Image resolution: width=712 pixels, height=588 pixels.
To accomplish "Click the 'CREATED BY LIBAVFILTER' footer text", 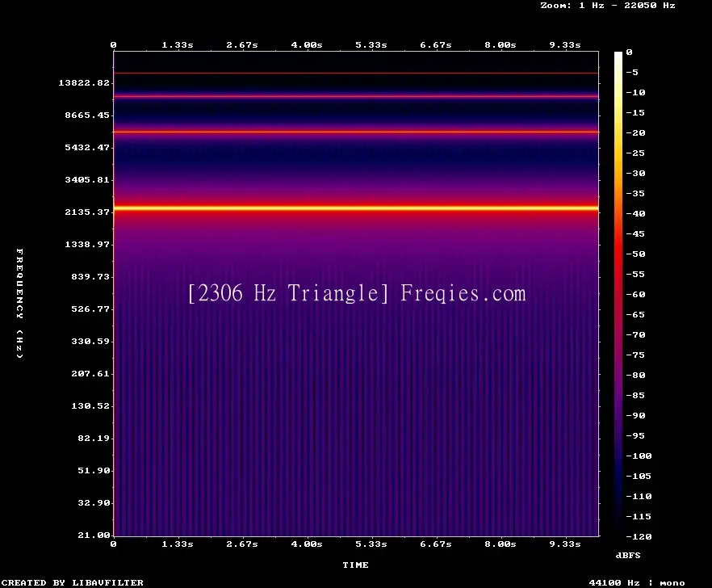I will click(x=73, y=582).
